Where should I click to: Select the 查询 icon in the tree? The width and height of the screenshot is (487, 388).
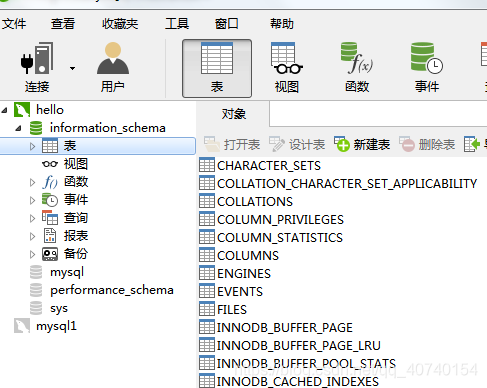[x=50, y=218]
